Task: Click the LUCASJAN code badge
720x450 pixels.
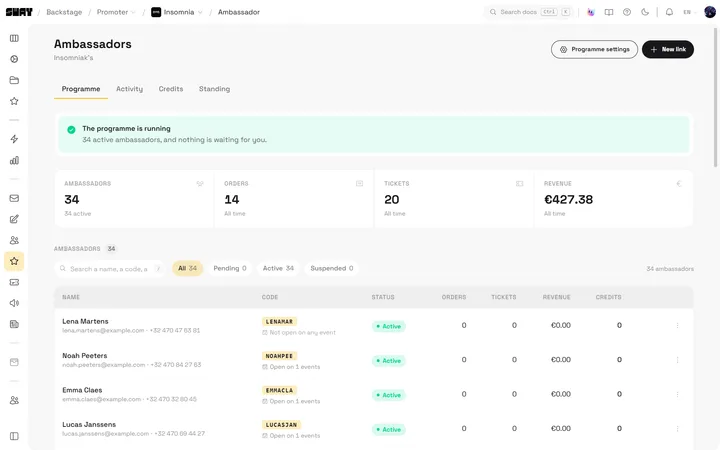Action: coord(281,425)
